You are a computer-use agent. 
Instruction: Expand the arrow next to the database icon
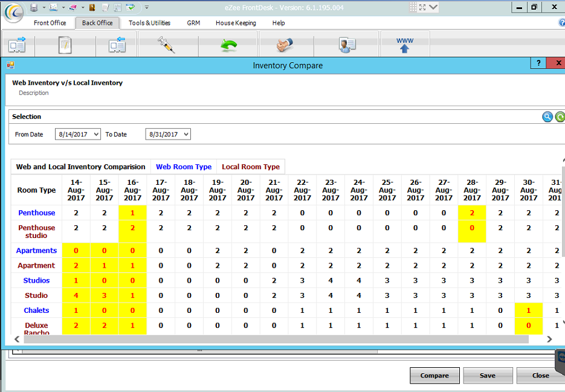[44, 7]
